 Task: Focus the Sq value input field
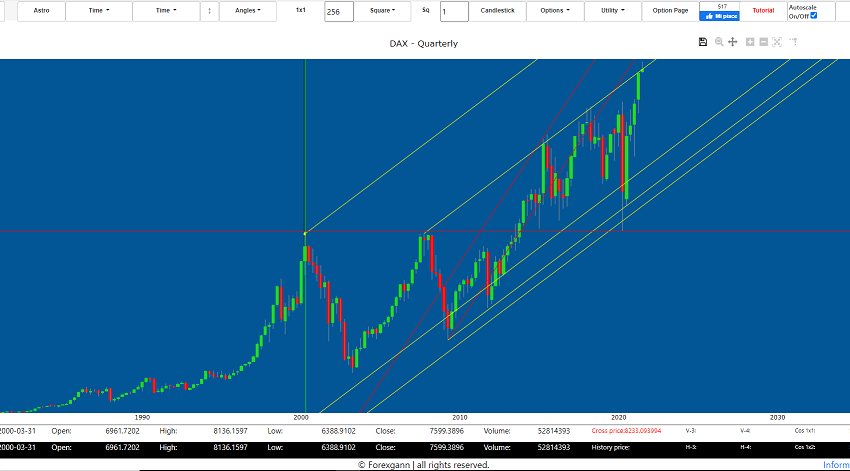[x=453, y=12]
